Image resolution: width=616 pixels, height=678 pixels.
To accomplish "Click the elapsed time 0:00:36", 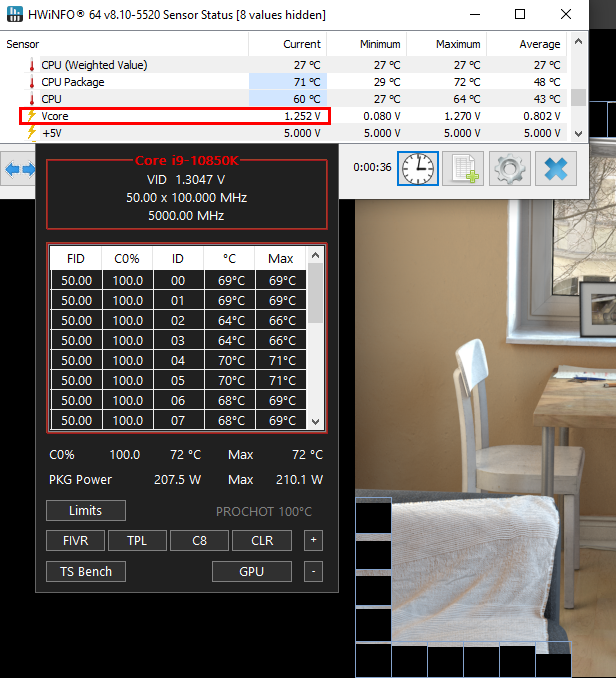I will click(x=372, y=167).
